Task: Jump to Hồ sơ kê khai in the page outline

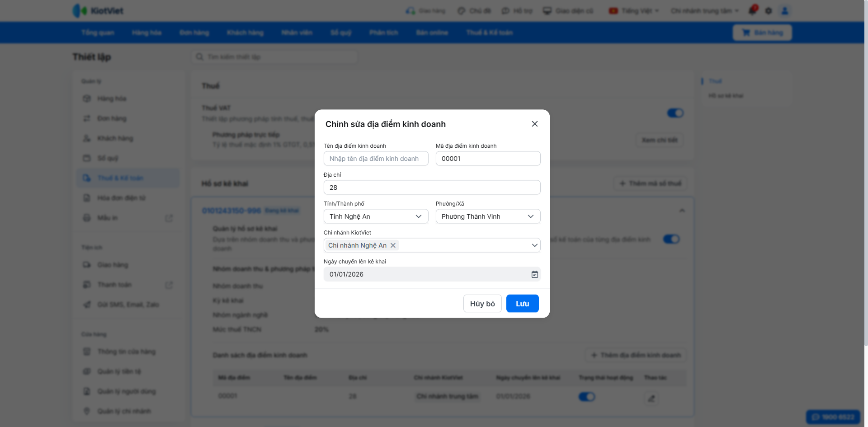Action: (x=726, y=96)
